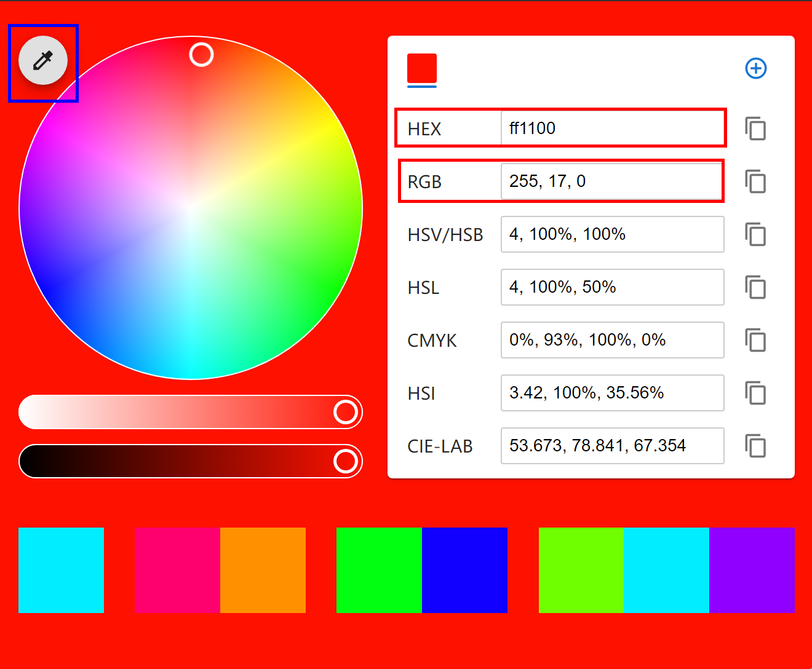Pick the orange palette swatch
Image resolution: width=812 pixels, height=669 pixels.
tap(263, 570)
